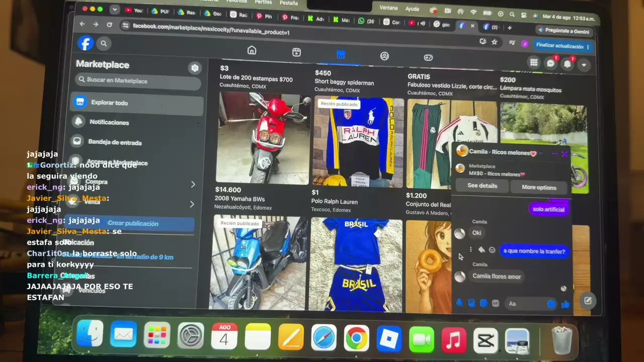This screenshot has height=362, width=644.
Task: Click the 'Short baggy spiderman' listing title
Action: 344,82
